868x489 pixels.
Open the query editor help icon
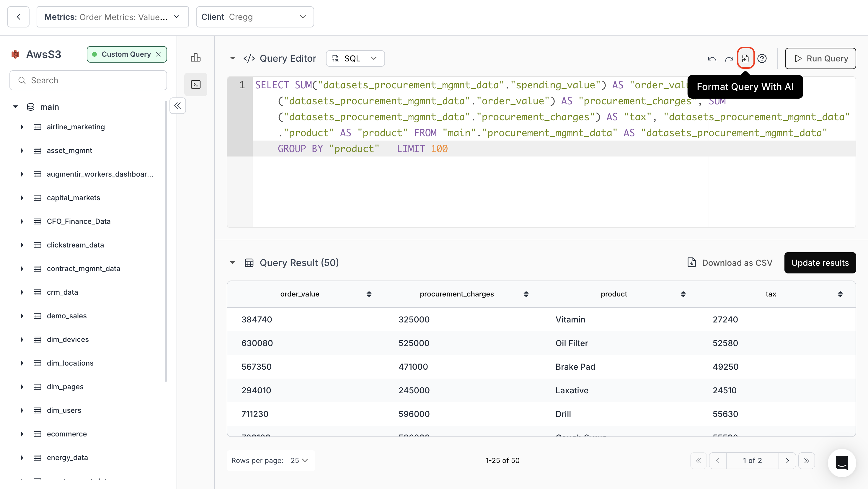[762, 58]
